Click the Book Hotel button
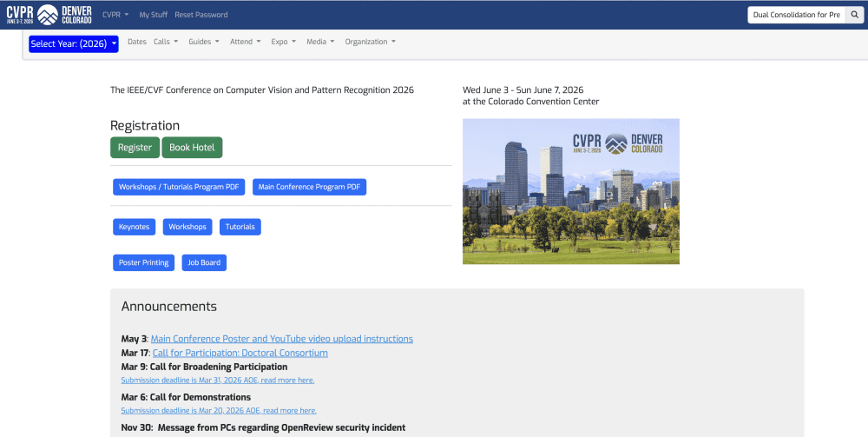Viewport: 868px width, 437px height. coord(192,148)
